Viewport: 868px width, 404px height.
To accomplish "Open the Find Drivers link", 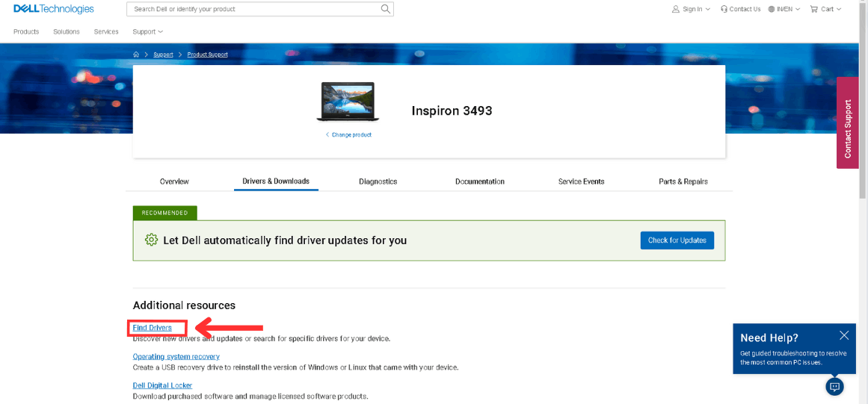I will 153,328.
